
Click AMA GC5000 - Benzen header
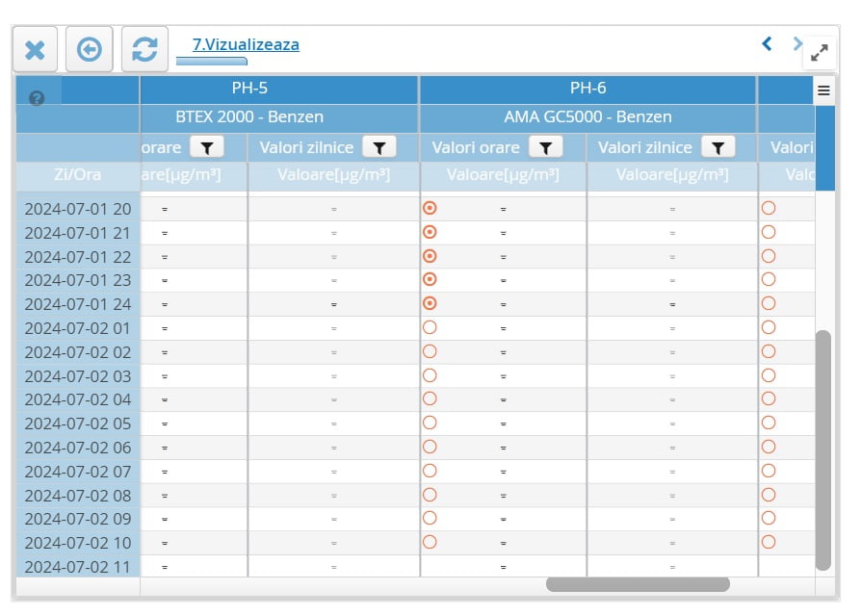click(x=587, y=116)
